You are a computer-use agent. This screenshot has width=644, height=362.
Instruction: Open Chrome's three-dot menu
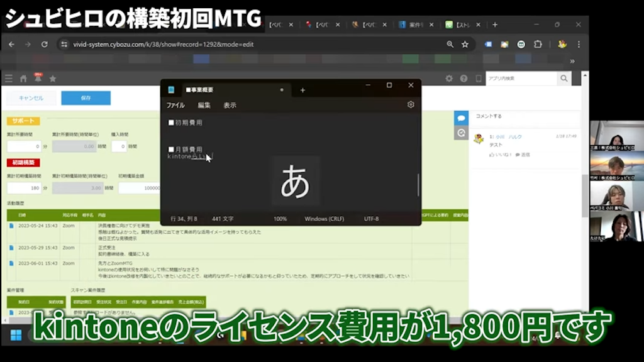coord(579,45)
